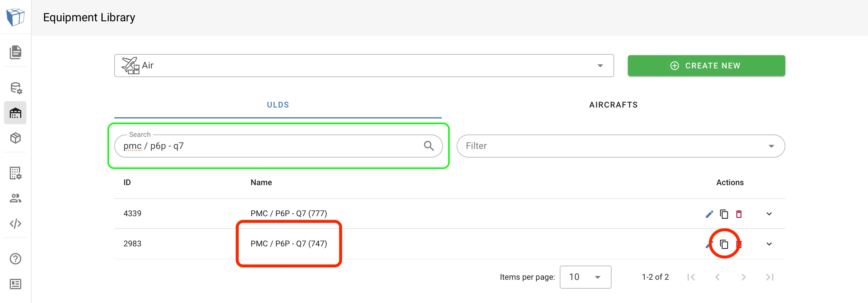Screen dimensions: 868x303
Task: Delete the PMC / P6P - Q7 (777) row
Action: (739, 214)
